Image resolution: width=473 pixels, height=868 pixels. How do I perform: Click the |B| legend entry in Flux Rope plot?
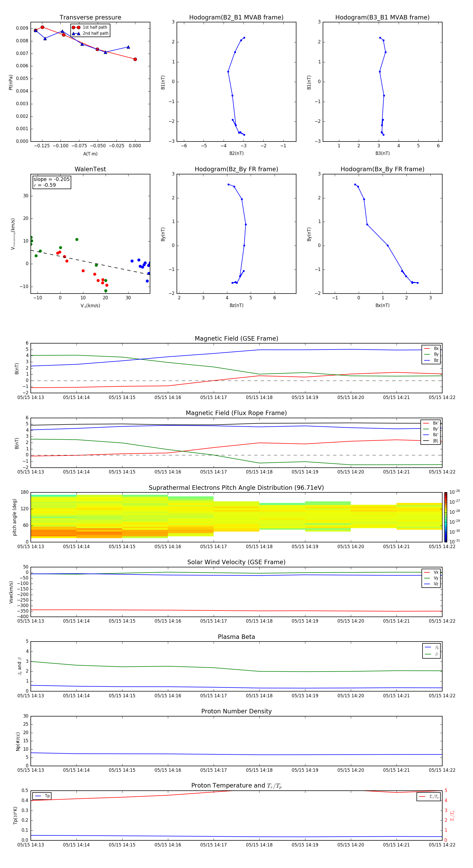pyautogui.click(x=431, y=441)
